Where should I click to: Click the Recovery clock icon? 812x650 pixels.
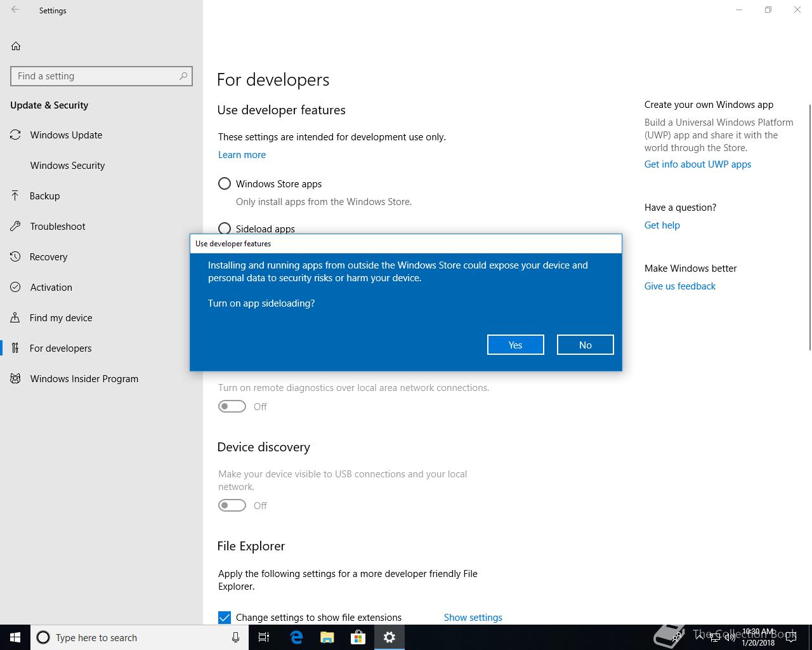[x=15, y=257]
